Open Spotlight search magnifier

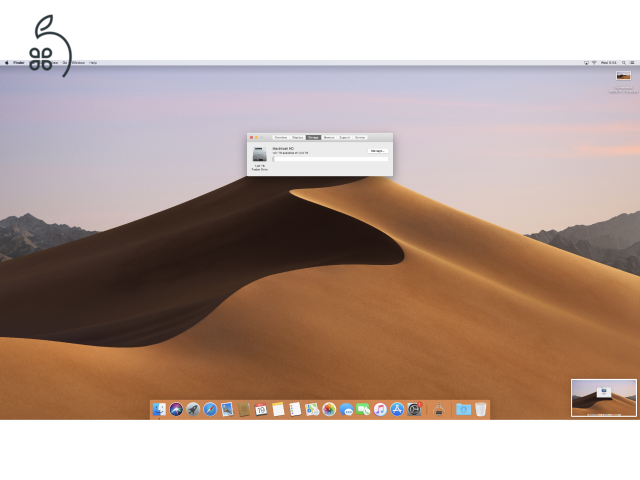[624, 62]
